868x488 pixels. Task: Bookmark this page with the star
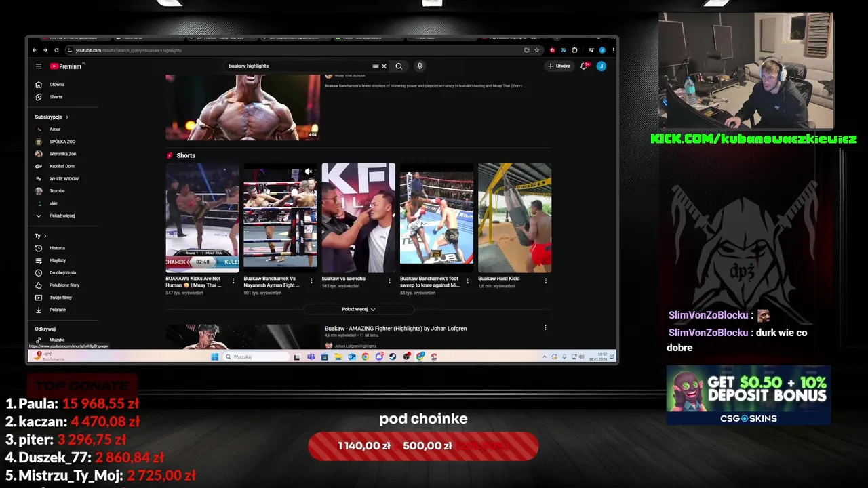pos(536,50)
